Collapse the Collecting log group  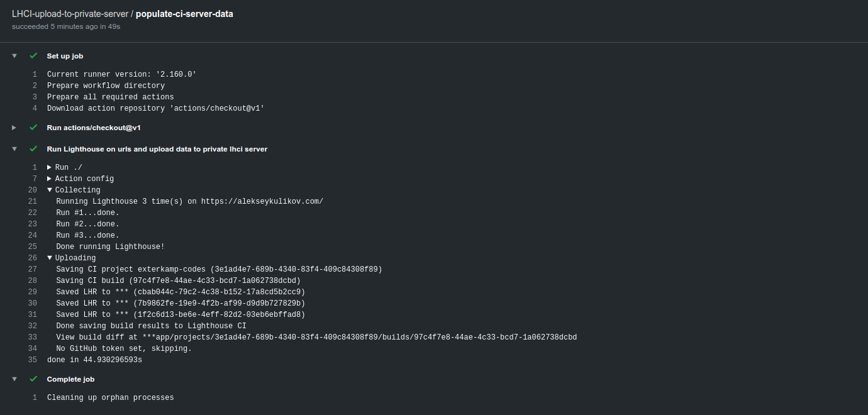[50, 190]
